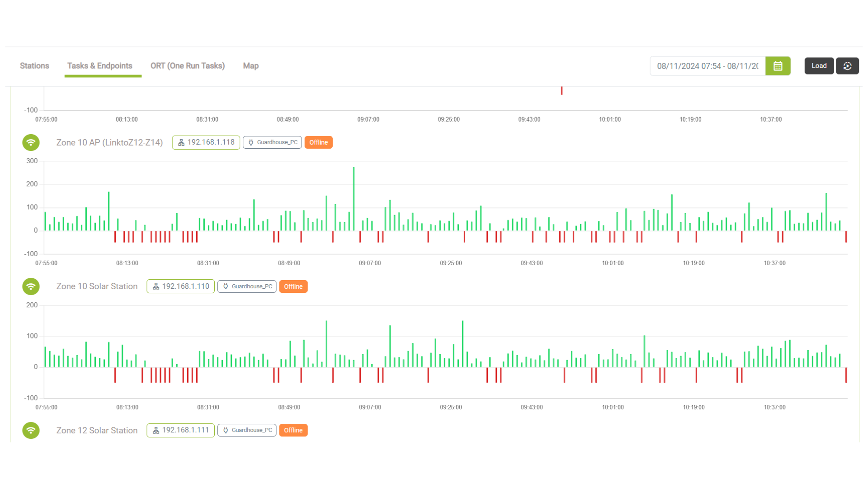
Task: Click Guardhouse_PC tag for Zone 10 AP
Action: (272, 142)
